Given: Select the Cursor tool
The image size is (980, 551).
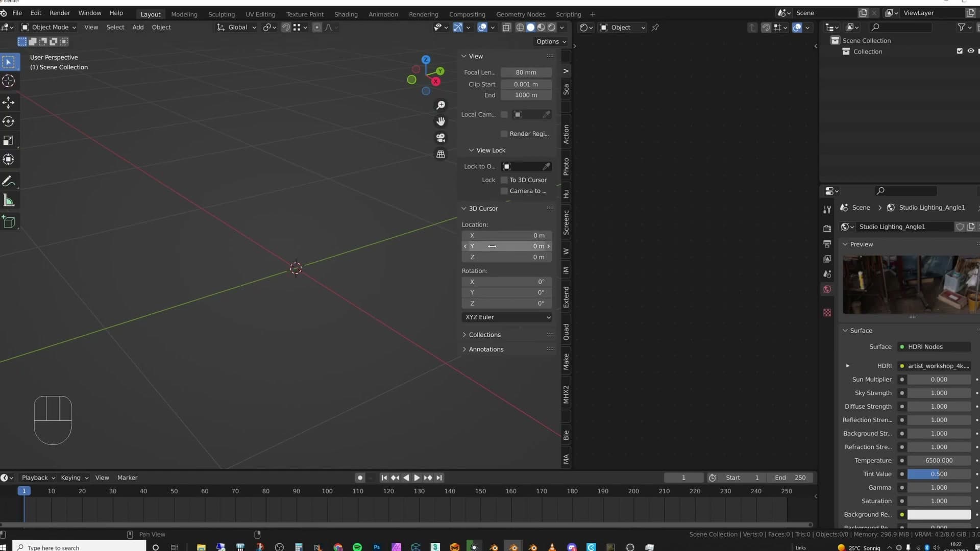Looking at the screenshot, I should [9, 81].
